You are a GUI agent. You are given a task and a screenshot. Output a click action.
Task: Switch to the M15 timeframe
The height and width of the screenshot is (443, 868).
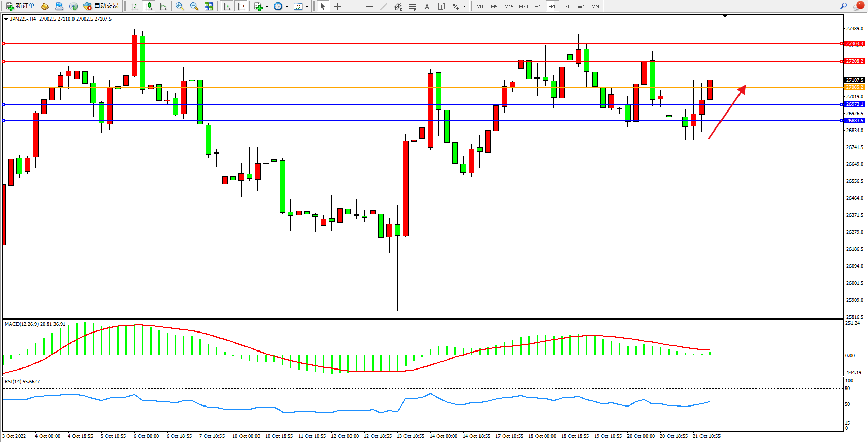(509, 6)
